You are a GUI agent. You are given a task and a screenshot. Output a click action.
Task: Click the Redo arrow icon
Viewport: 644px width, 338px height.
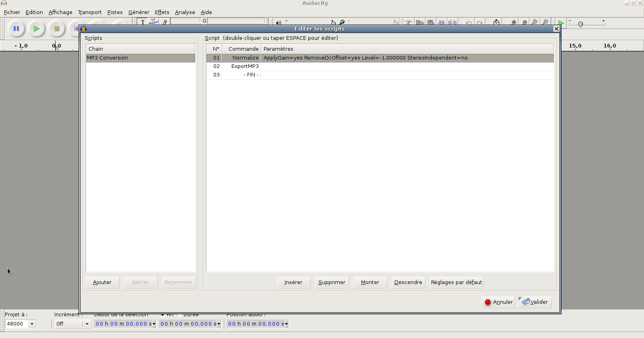coord(479,23)
